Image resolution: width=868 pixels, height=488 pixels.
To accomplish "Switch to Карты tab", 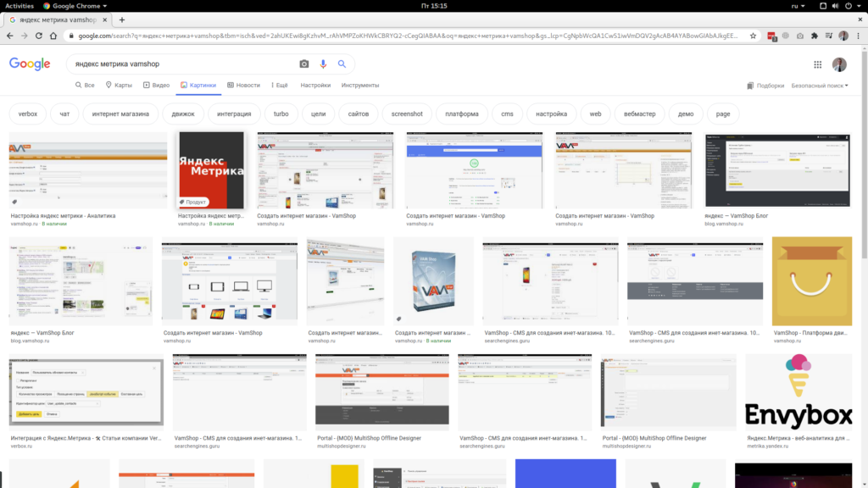I will (119, 86).
